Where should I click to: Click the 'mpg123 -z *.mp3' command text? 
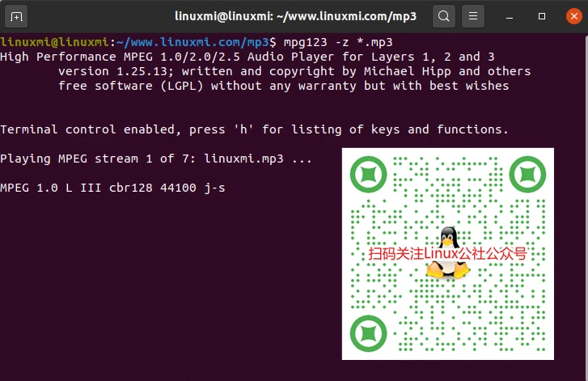click(x=338, y=42)
